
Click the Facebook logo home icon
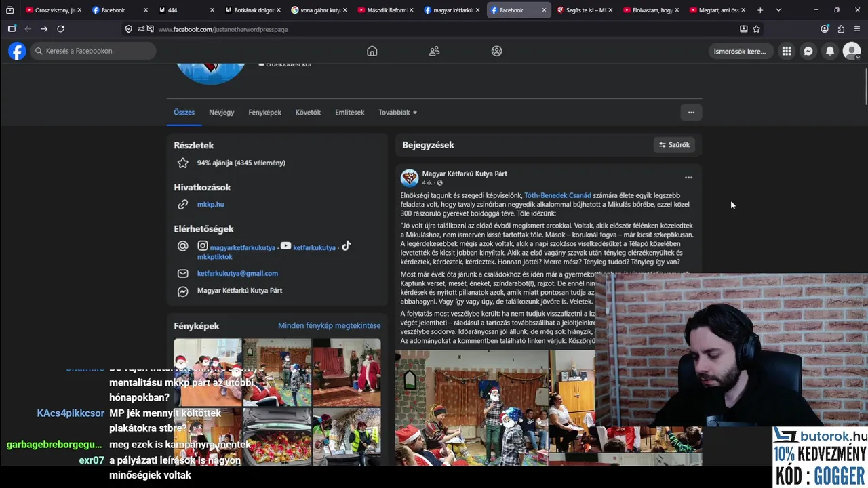tap(17, 51)
